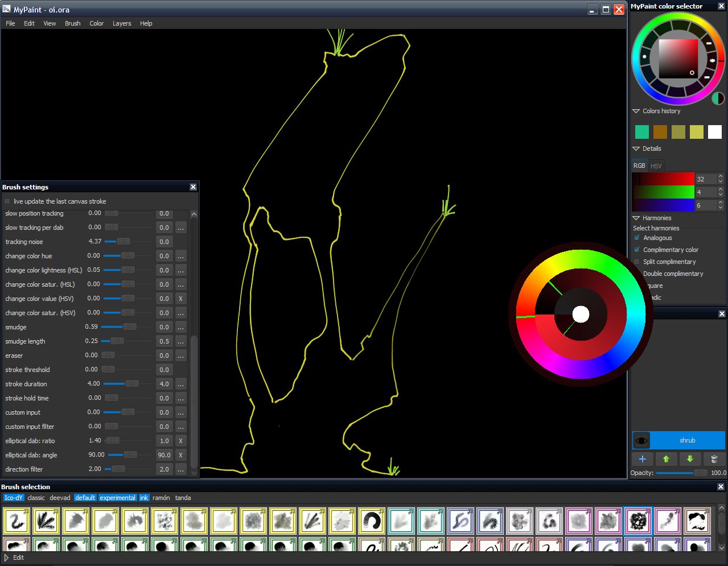Image resolution: width=728 pixels, height=566 pixels.
Task: Click the Brush settings scrollbar up arrow
Action: (194, 214)
